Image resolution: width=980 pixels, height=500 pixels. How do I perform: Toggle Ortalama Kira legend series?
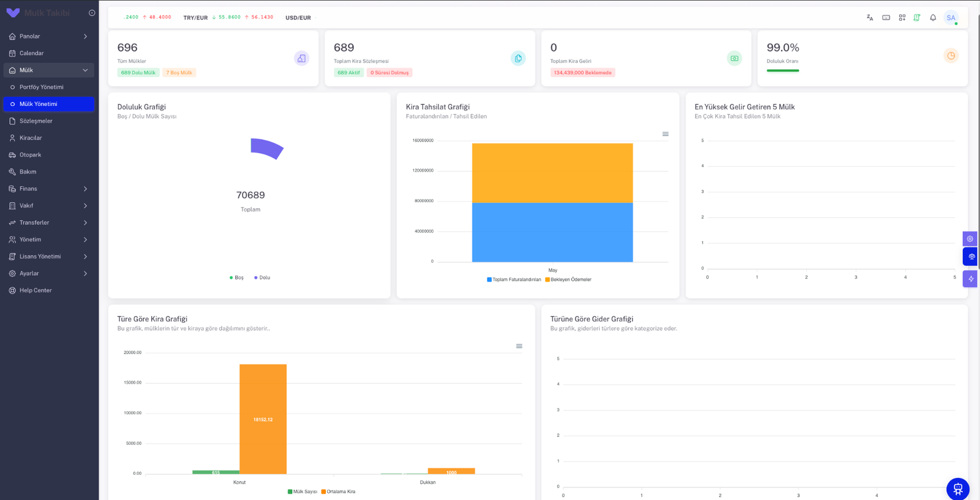point(338,491)
